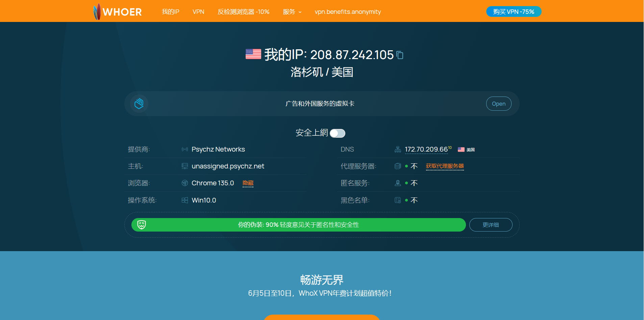The width and height of the screenshot is (644, 320).
Task: Click the small US flag in DNS row
Action: 461,149
